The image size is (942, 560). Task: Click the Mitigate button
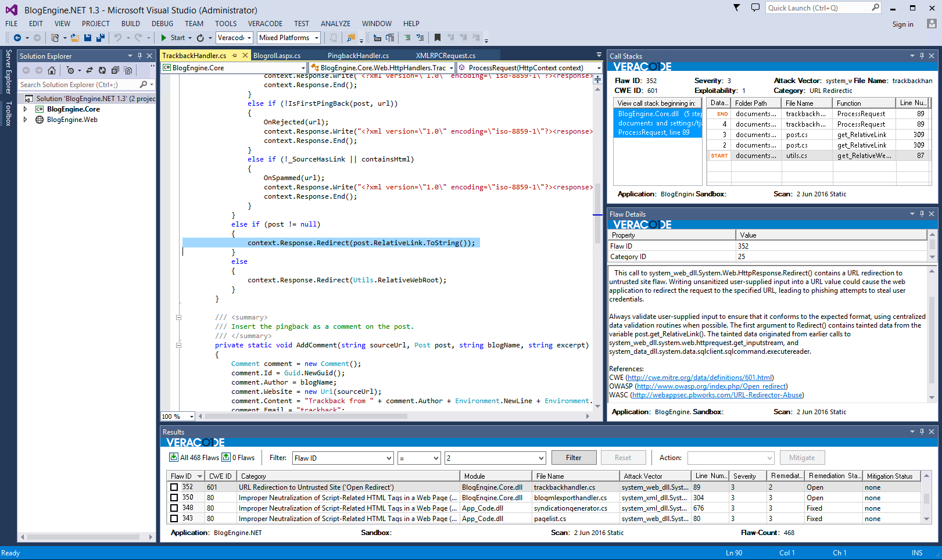[802, 458]
